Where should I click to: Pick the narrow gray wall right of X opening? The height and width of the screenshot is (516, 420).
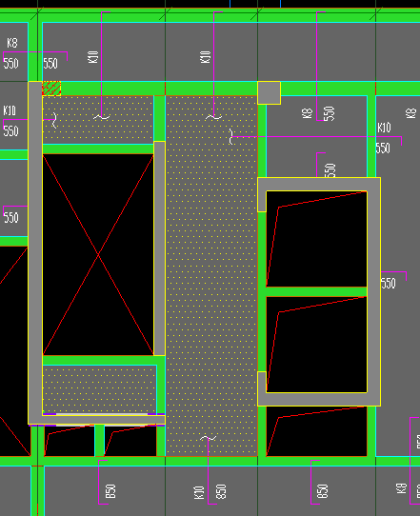click(159, 248)
